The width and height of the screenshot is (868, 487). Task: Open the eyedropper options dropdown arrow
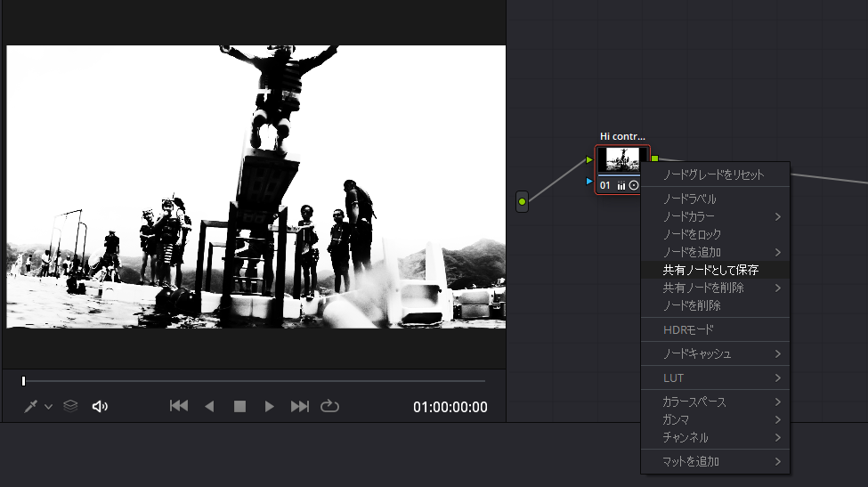[48, 407]
